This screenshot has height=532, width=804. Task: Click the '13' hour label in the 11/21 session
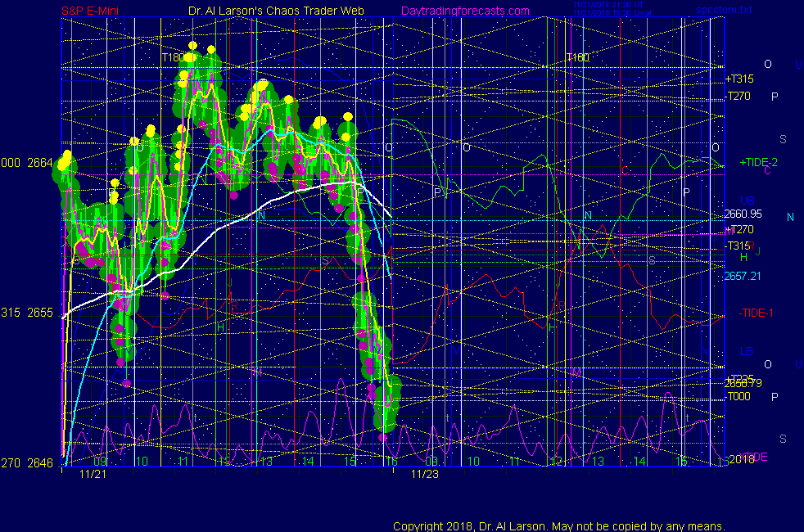tap(266, 462)
